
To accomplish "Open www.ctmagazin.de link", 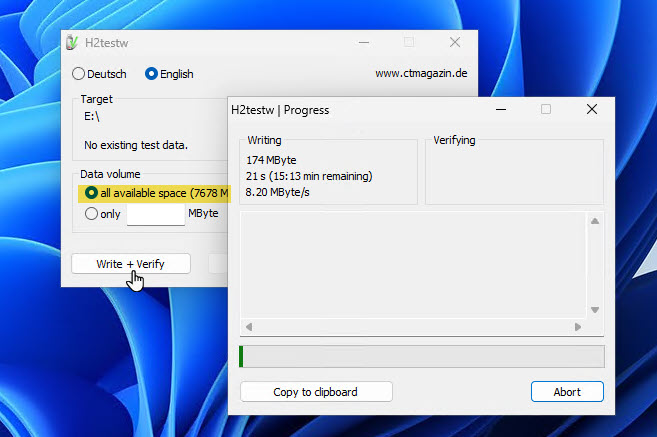I will [421, 73].
